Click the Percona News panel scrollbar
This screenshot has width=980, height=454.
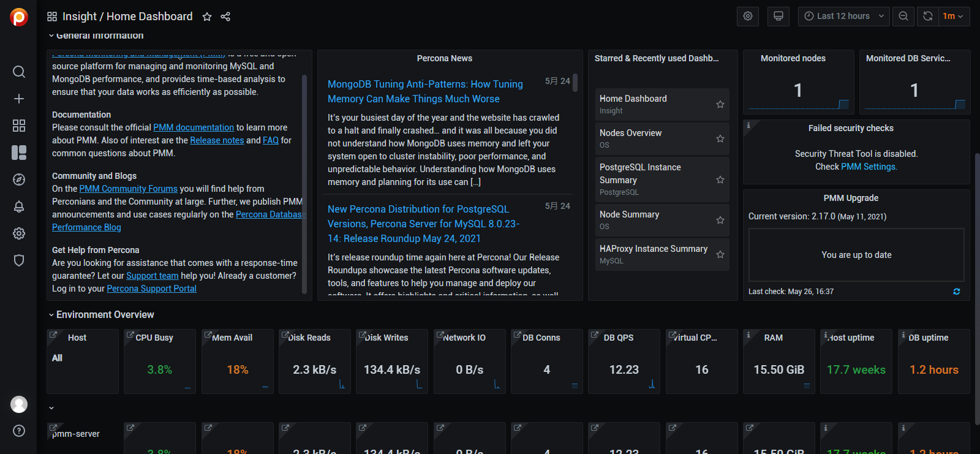(575, 84)
